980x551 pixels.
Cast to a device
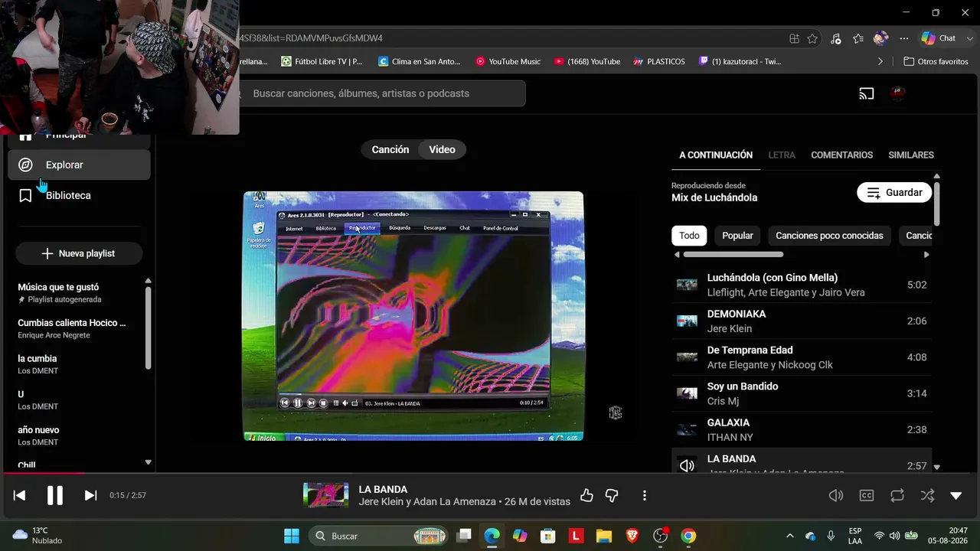point(867,93)
